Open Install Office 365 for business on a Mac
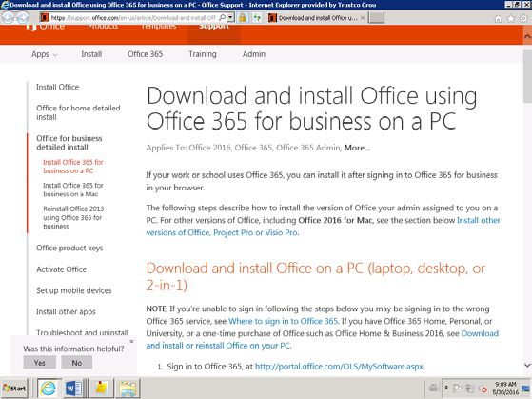Viewport: 532px width, 399px height. click(x=73, y=190)
